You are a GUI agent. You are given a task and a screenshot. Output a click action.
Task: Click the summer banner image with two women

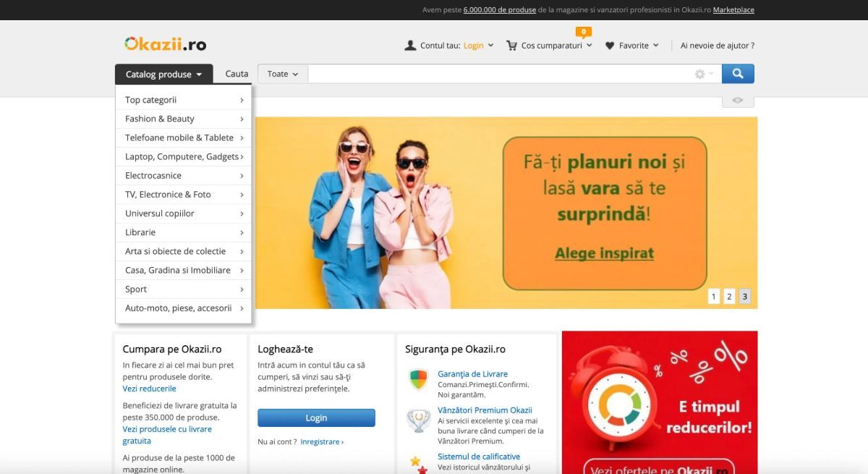506,213
